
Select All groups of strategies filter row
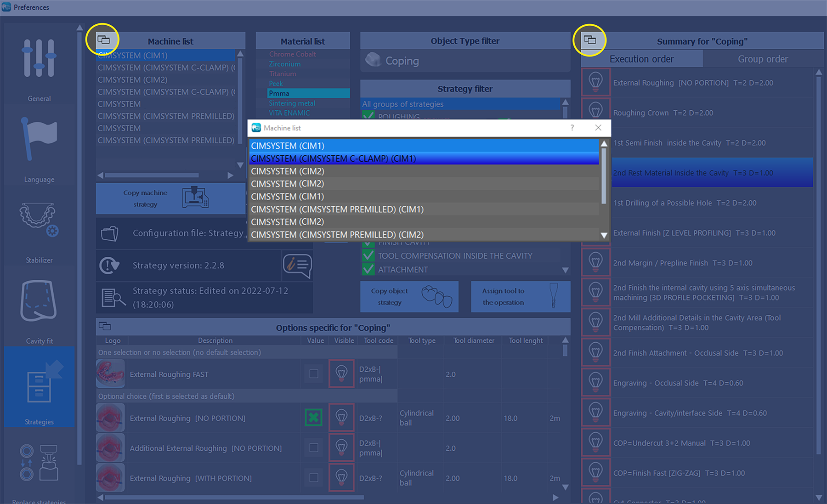(x=461, y=104)
